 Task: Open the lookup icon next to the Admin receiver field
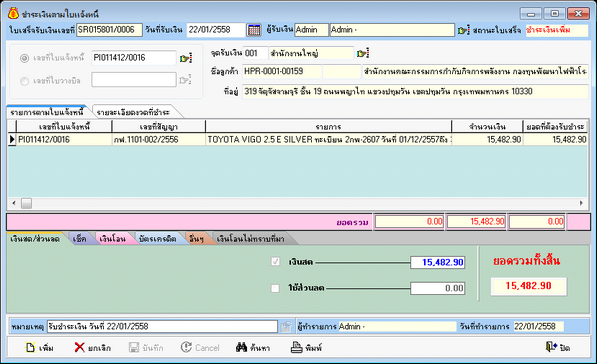tap(463, 30)
